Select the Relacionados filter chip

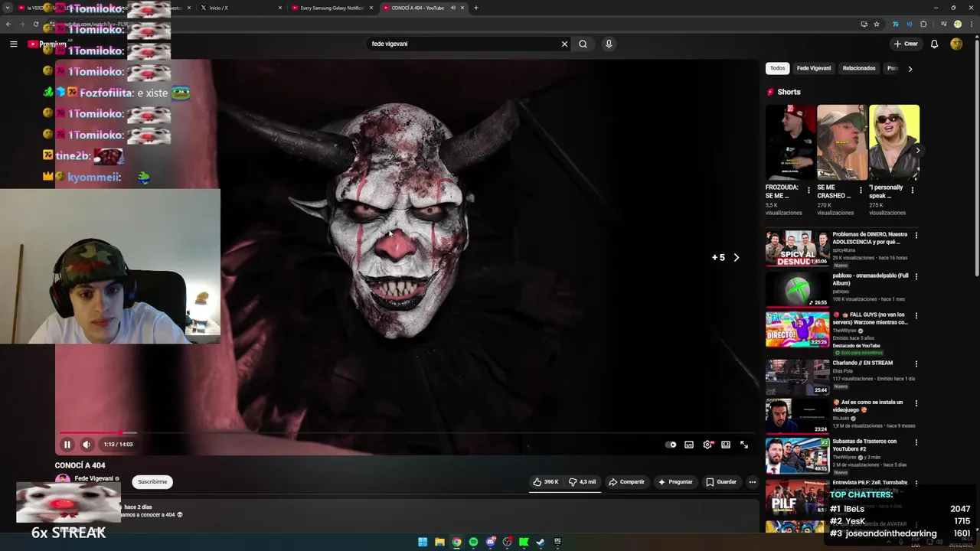pos(859,68)
